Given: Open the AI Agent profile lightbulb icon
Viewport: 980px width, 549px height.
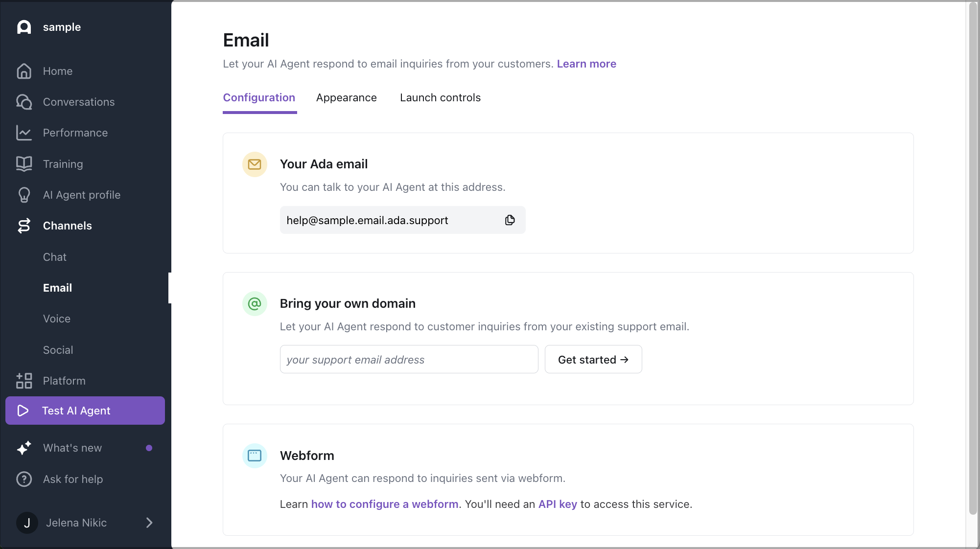Looking at the screenshot, I should (x=24, y=195).
